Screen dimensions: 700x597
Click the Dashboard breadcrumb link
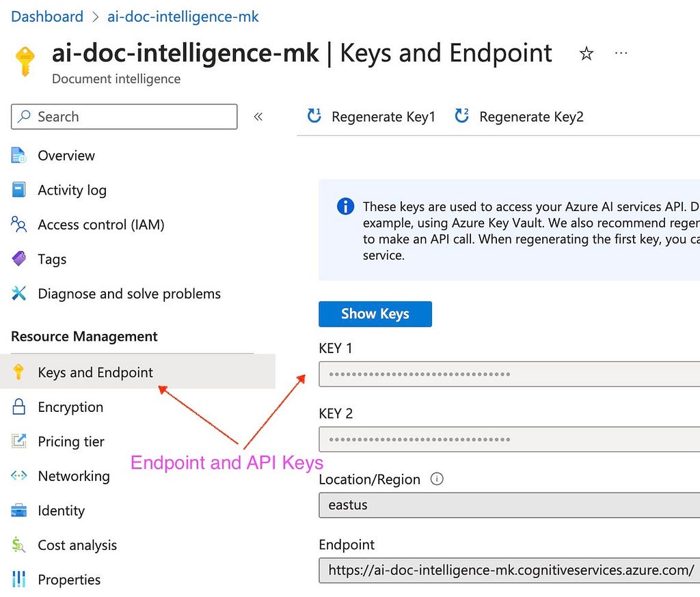47,16
